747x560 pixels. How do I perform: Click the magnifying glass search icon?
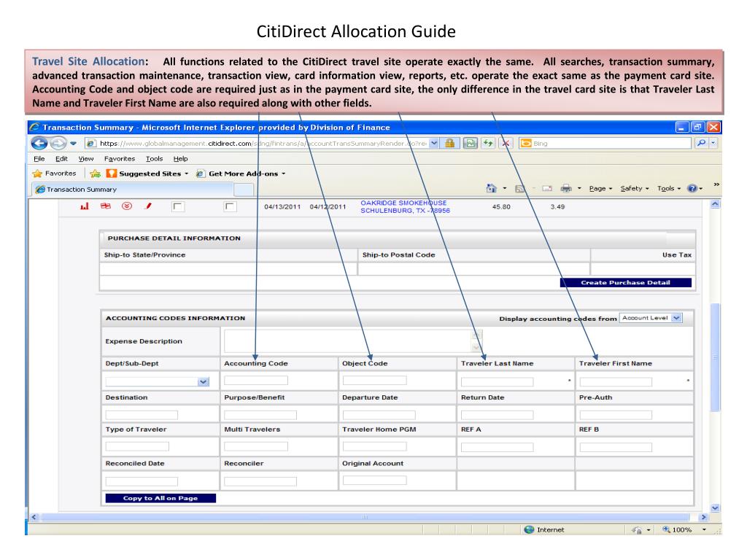point(701,143)
